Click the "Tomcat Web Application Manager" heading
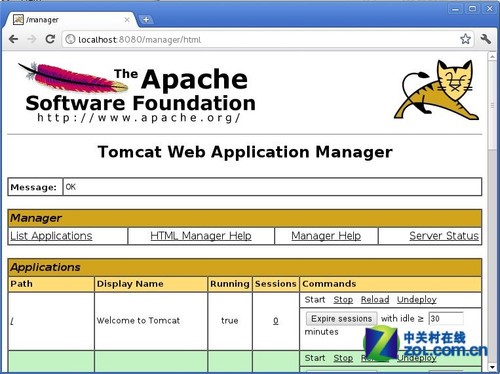 [x=245, y=152]
